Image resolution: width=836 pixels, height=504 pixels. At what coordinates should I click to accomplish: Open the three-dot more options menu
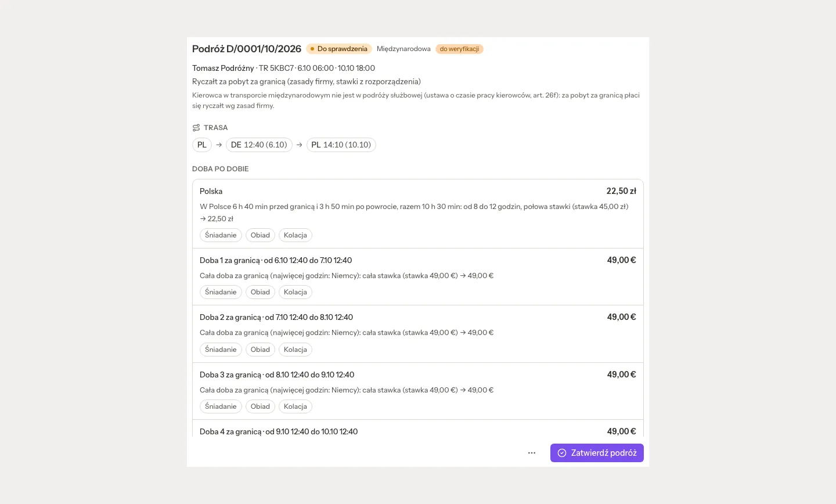(532, 453)
